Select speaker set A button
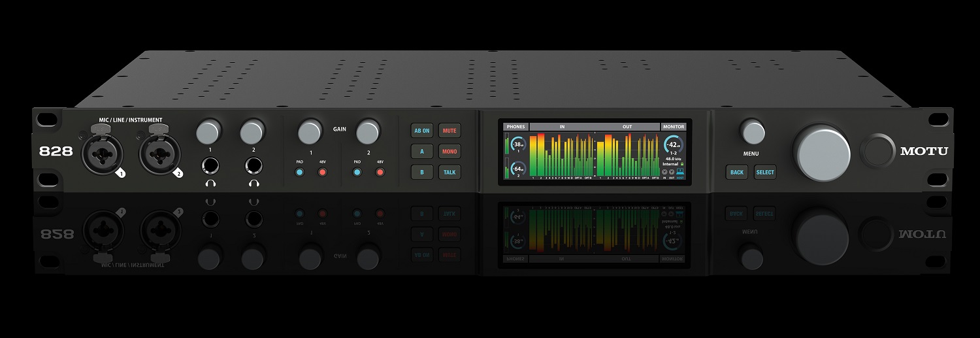980x338 pixels. 422,152
